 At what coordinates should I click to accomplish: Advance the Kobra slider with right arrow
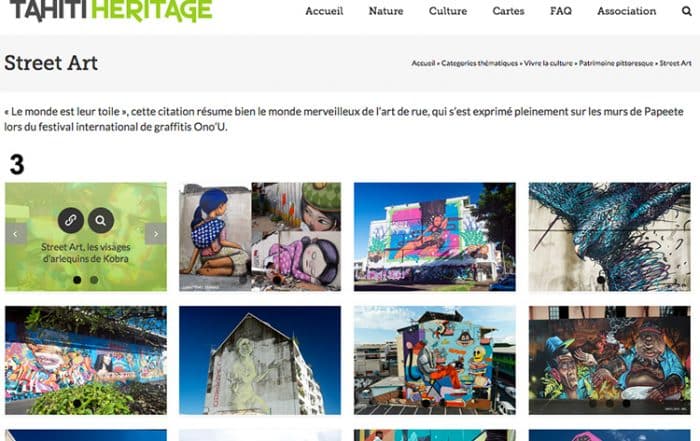coord(156,233)
